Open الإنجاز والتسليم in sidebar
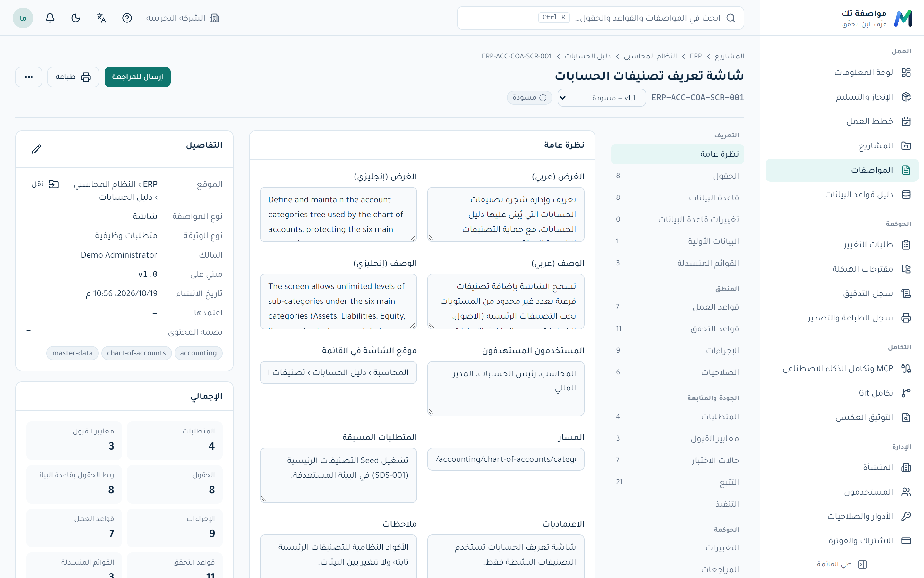 [842, 97]
